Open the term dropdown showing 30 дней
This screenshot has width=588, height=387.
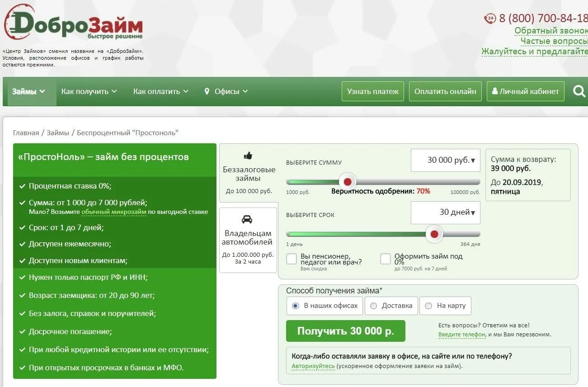coord(446,212)
